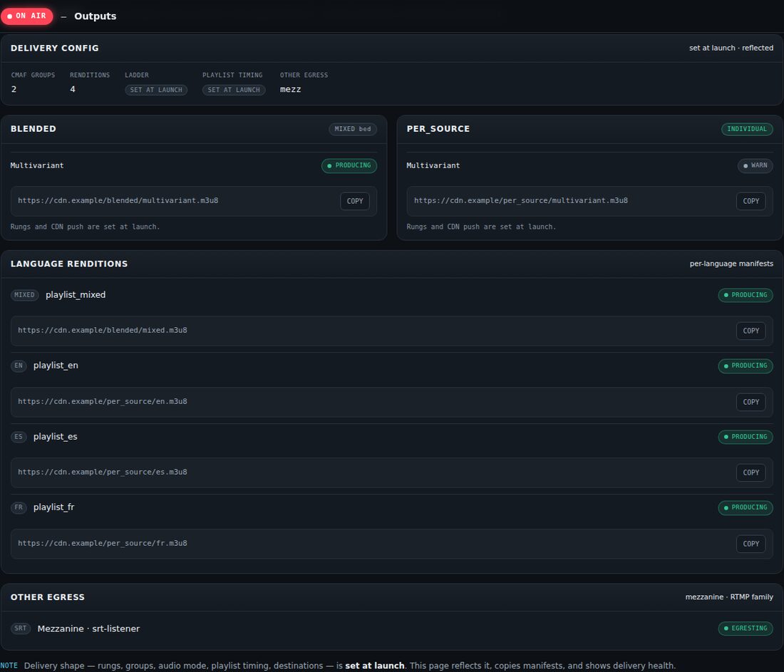Click the WARN status on Per_Source multivariant
Viewport: 784px width, 672px height.
point(755,165)
